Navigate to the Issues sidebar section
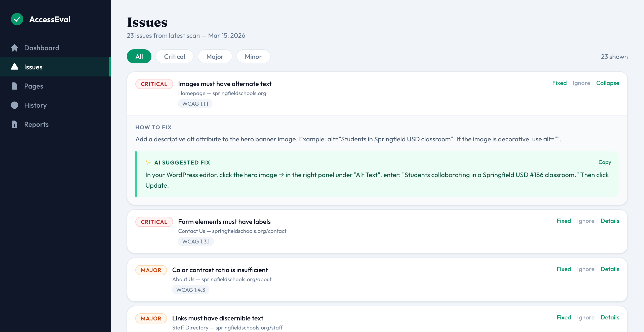Image resolution: width=644 pixels, height=332 pixels. coord(33,67)
